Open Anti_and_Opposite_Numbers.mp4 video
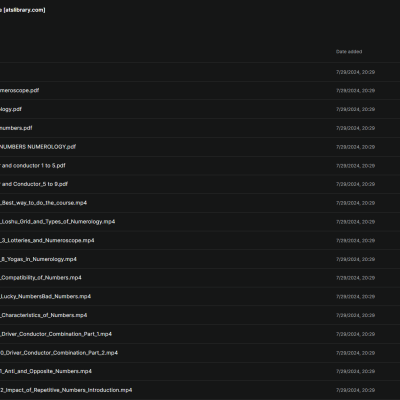 click(46, 371)
